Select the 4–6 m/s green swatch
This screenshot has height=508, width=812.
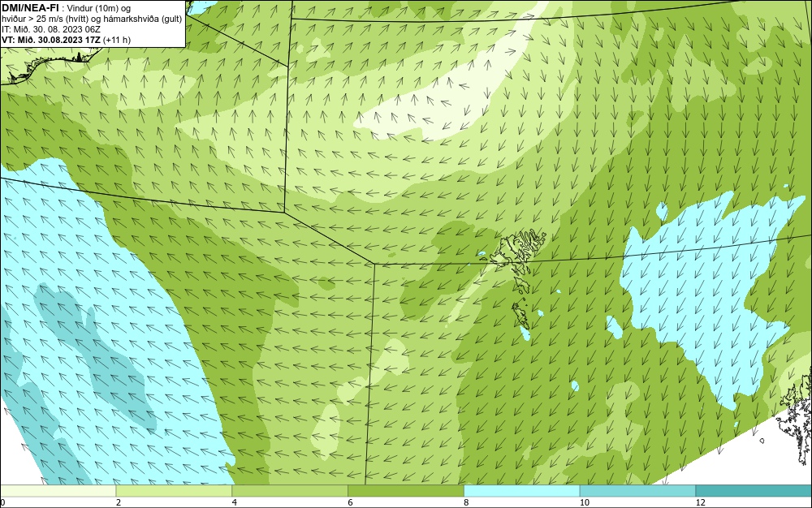290,491
